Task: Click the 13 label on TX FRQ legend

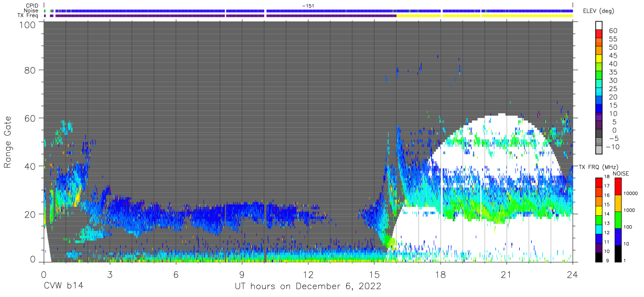Action: 607,224
